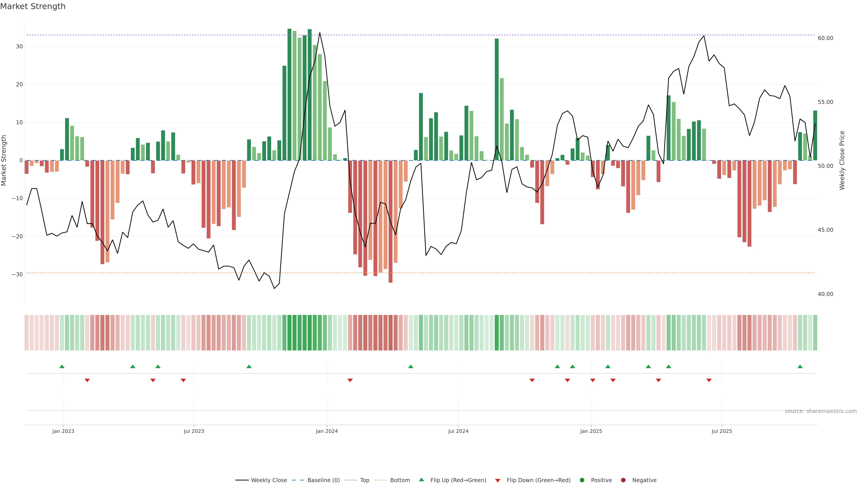Click Flip Down red triangle legend icon

[498, 481]
